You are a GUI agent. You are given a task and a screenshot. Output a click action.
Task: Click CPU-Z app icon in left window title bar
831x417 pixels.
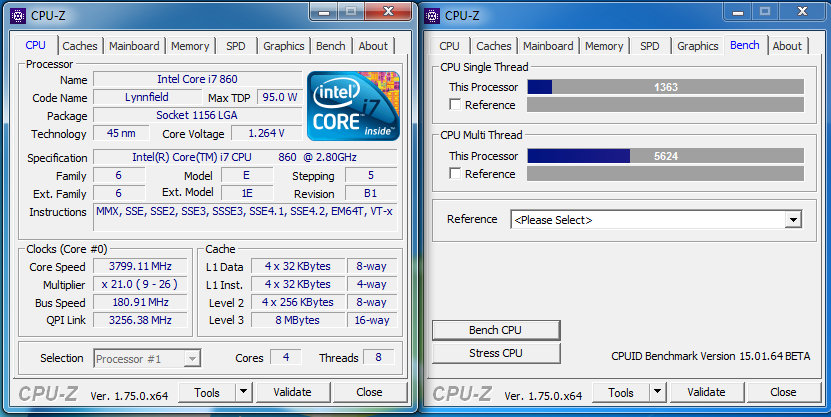click(x=18, y=16)
